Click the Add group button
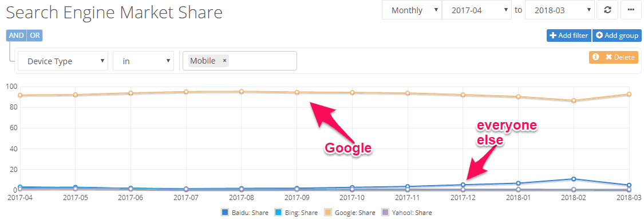The image size is (644, 219). (x=617, y=36)
